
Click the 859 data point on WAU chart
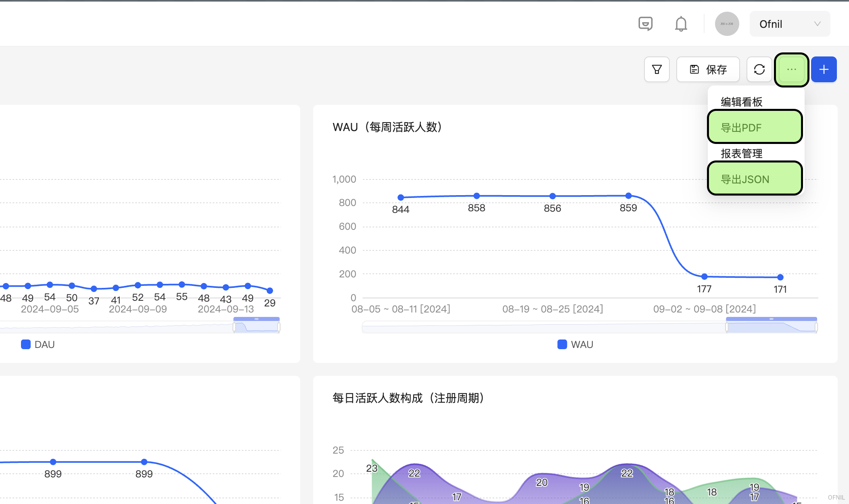[x=628, y=196]
